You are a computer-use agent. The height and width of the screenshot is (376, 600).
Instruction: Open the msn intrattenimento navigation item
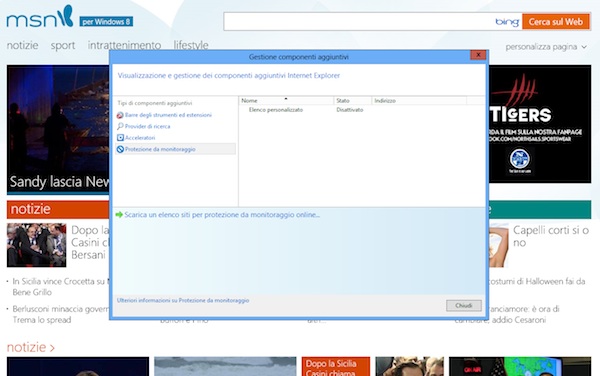pyautogui.click(x=124, y=45)
